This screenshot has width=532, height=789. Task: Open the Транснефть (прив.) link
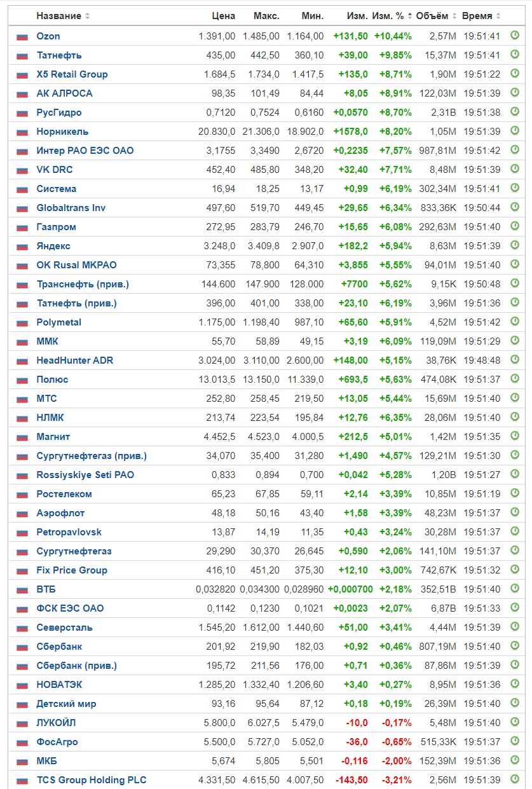[83, 284]
